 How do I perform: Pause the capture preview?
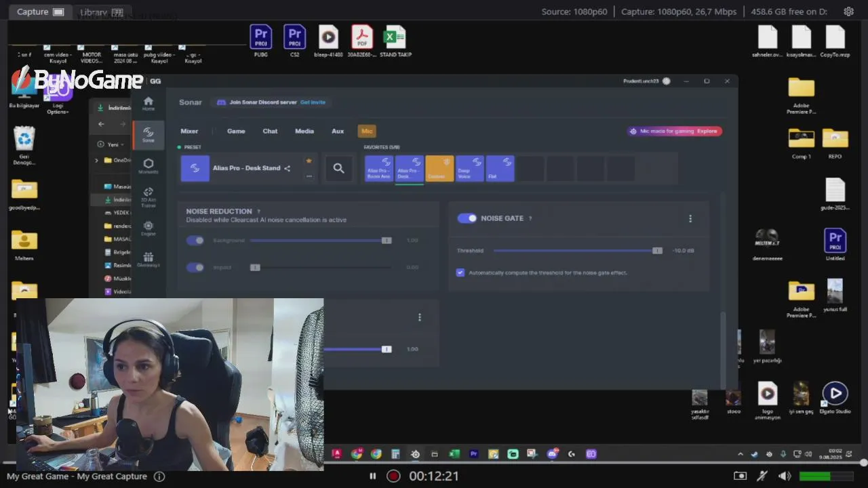click(x=372, y=476)
